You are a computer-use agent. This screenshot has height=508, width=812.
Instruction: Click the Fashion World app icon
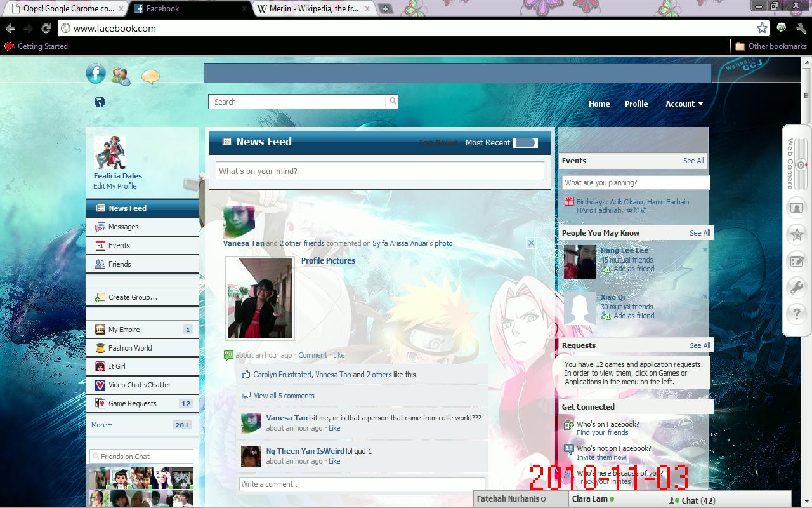coord(100,348)
